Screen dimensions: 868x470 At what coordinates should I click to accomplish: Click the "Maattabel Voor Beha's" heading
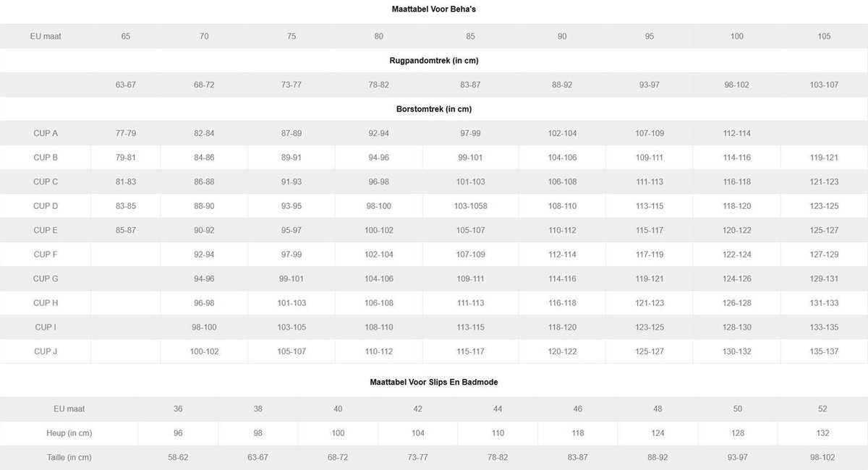[433, 9]
